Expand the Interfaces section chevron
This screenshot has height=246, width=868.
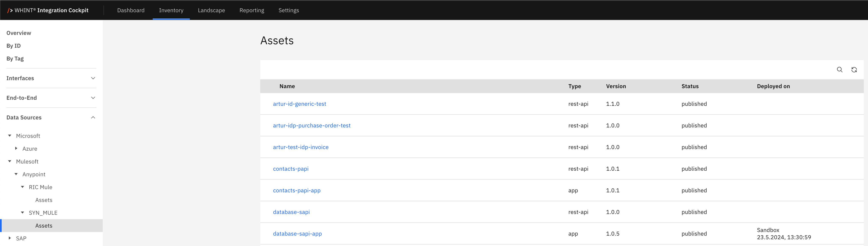click(93, 78)
